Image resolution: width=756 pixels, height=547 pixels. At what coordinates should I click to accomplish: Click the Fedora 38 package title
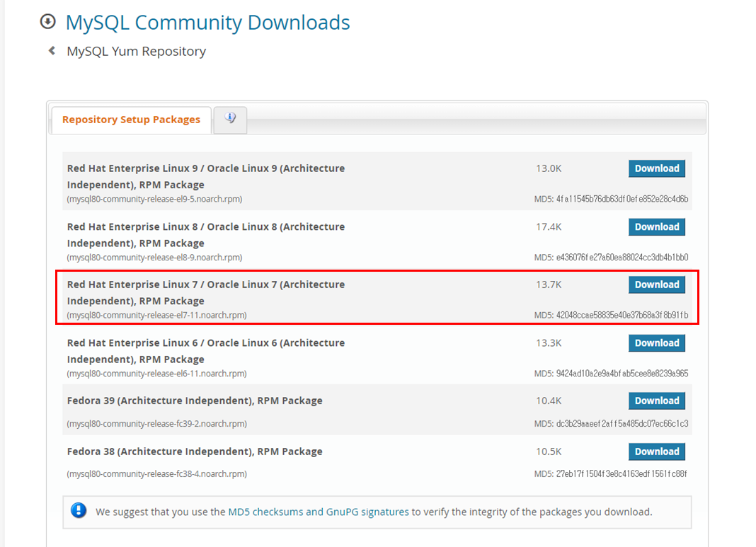pyautogui.click(x=195, y=451)
